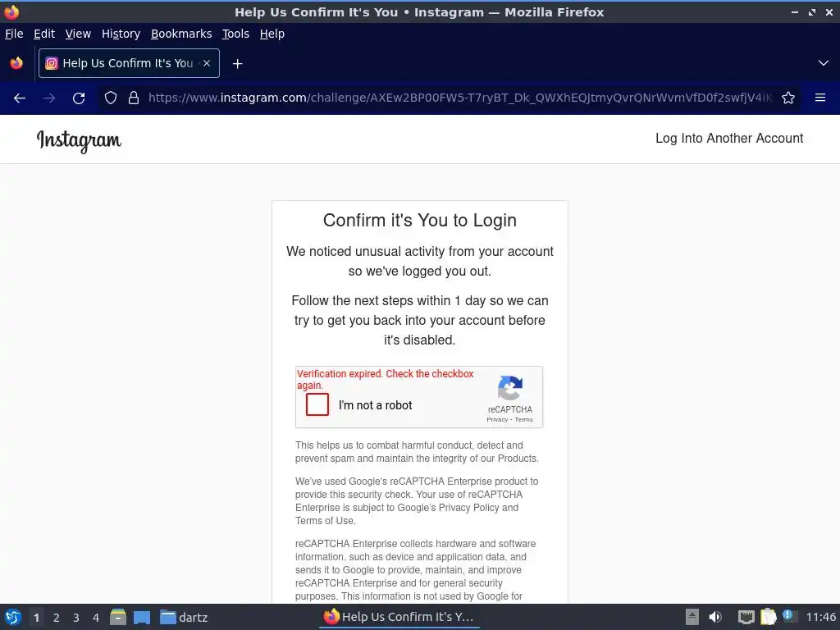Click the forward navigation arrow
The height and width of the screenshot is (630, 840).
coord(48,98)
